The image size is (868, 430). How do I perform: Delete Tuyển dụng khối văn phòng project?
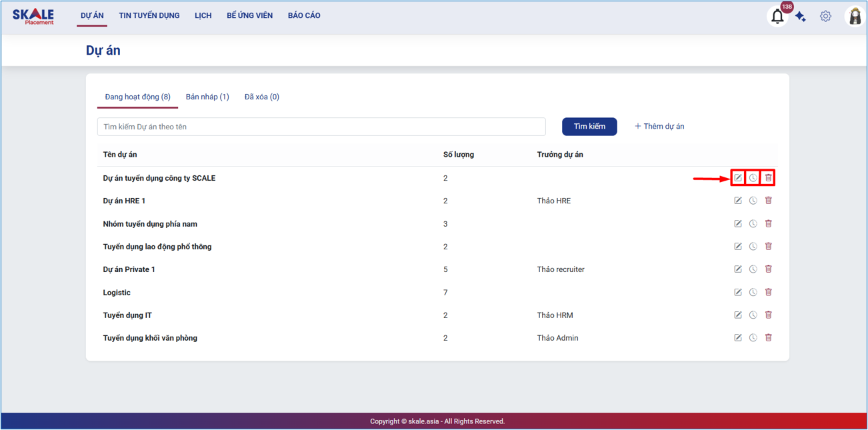pos(768,338)
